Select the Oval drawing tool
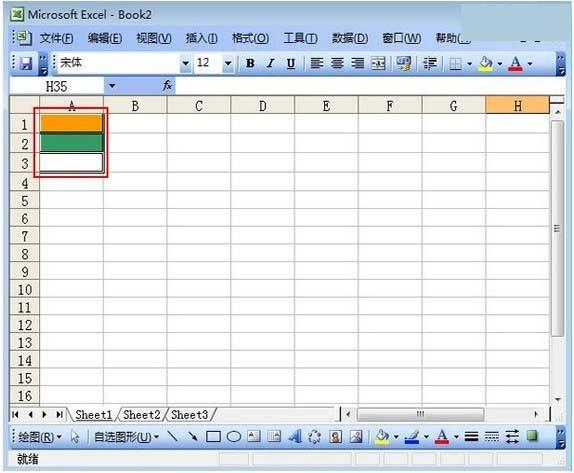The width and height of the screenshot is (574, 473). pos(234,436)
